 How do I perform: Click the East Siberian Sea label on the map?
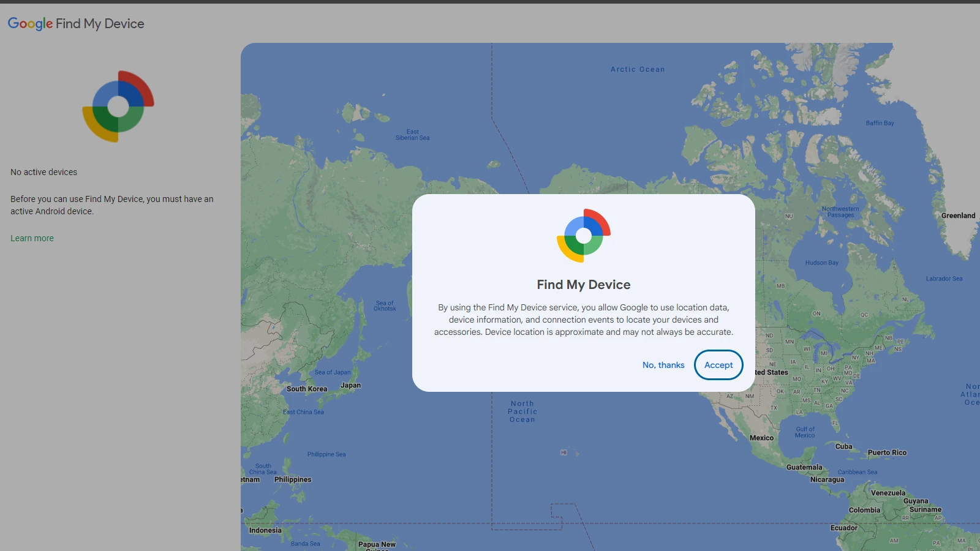(x=412, y=135)
